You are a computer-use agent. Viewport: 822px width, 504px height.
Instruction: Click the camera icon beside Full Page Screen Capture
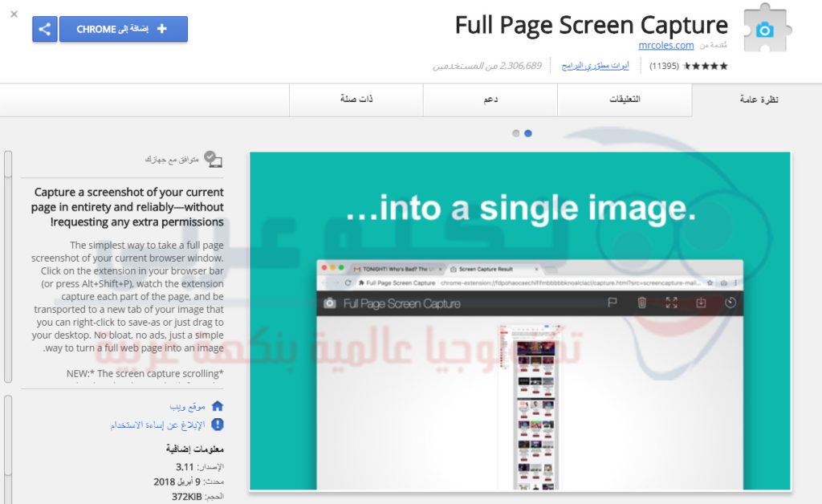[x=330, y=303]
